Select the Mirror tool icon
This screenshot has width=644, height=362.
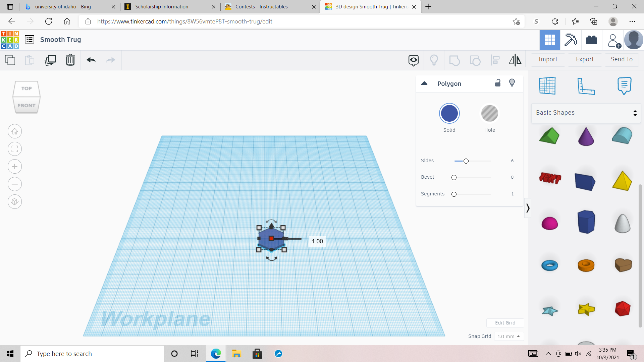point(515,60)
